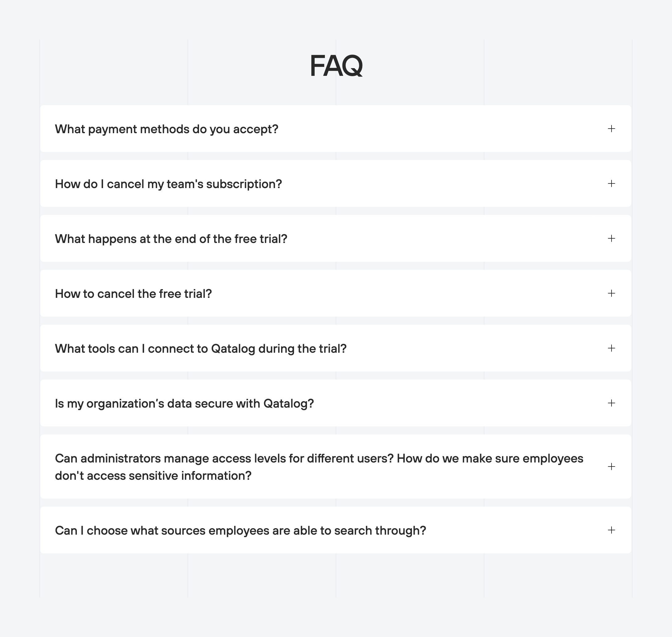Screen dimensions: 672x637
Task: Click the team subscription cancellation question text
Action: [168, 184]
